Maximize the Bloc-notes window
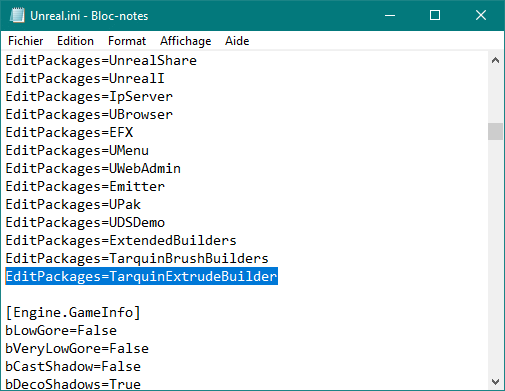 [x=435, y=15]
